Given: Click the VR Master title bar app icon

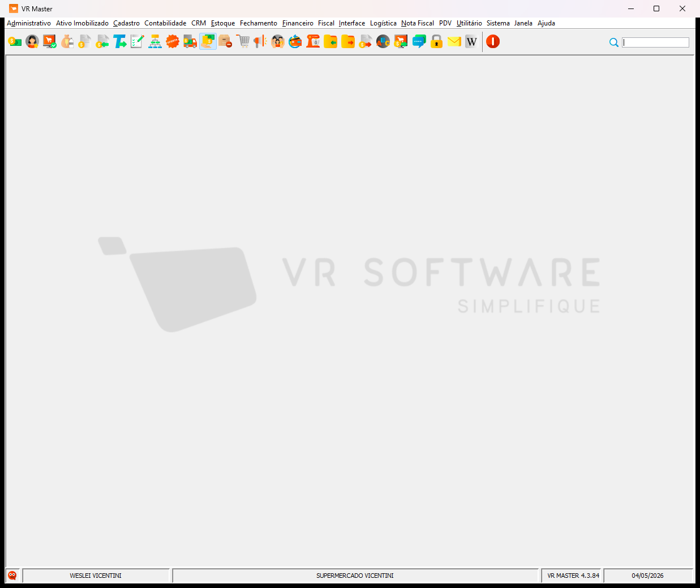Looking at the screenshot, I should [14, 8].
